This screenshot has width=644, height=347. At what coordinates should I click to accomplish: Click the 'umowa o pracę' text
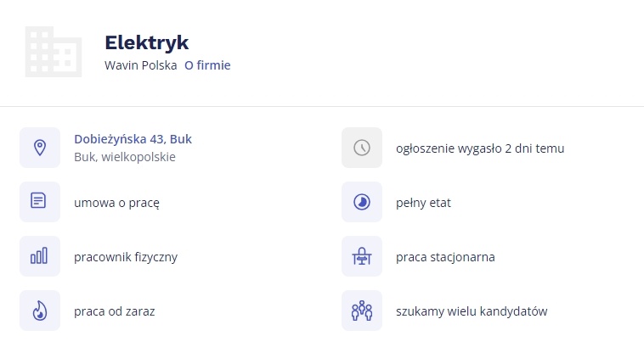[x=117, y=203]
